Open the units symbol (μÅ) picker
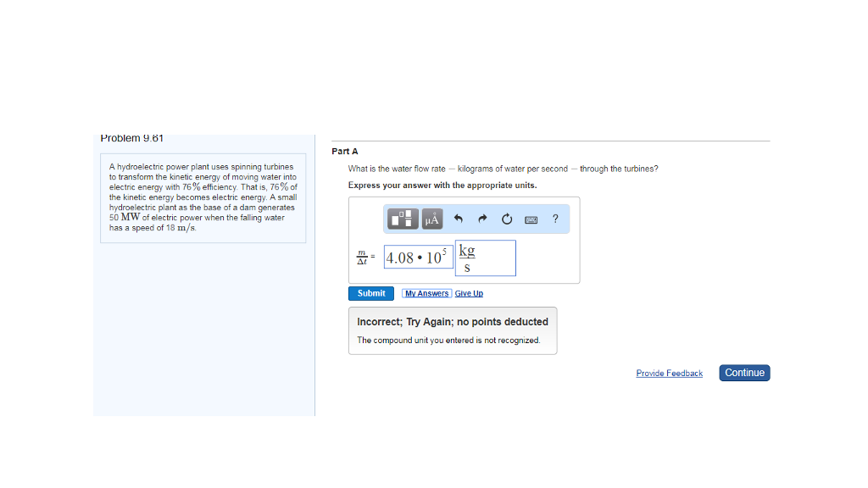 [x=431, y=219]
